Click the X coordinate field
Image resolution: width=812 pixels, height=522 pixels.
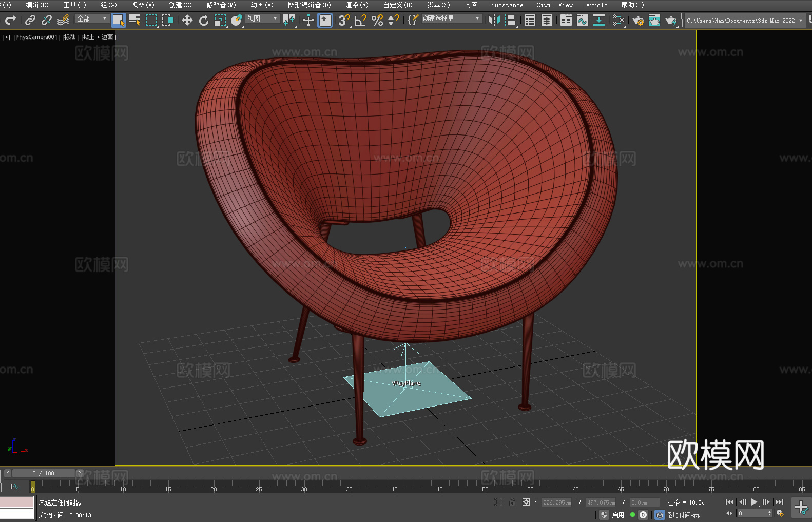557,502
